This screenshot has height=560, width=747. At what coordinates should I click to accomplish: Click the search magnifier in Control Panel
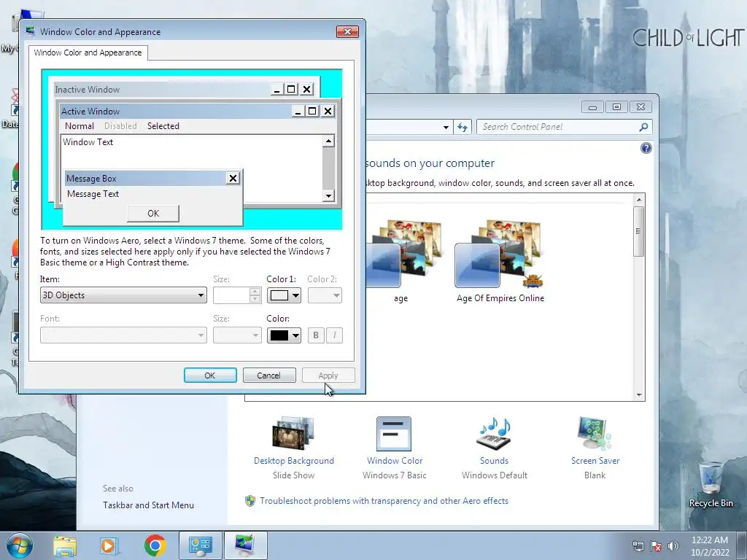pos(643,127)
